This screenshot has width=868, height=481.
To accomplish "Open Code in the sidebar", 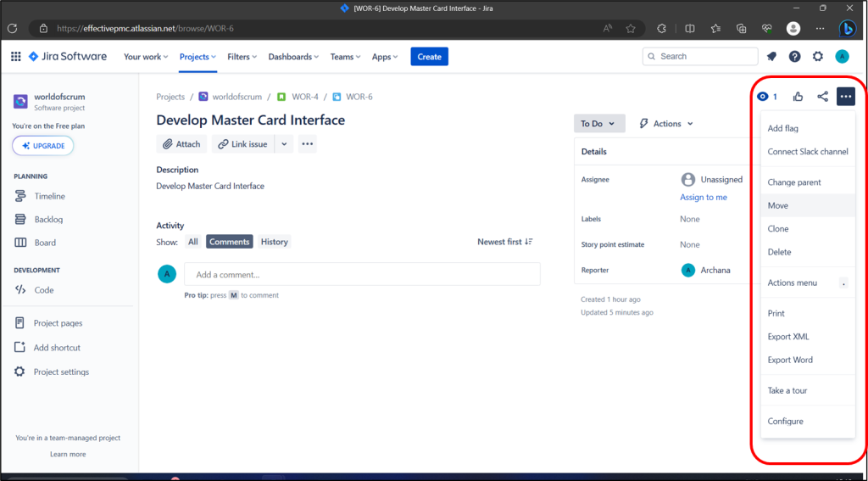I will pos(44,290).
